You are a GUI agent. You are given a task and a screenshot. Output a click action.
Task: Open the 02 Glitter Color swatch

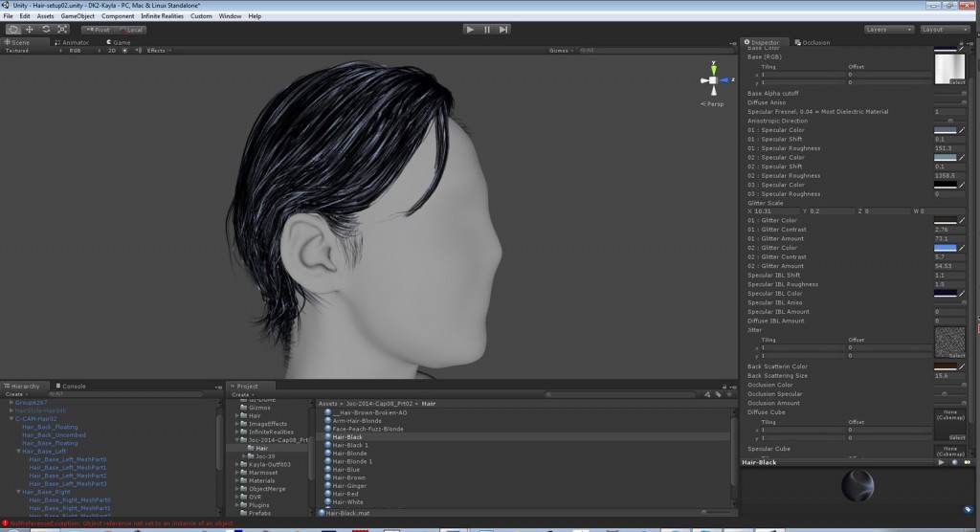point(945,248)
